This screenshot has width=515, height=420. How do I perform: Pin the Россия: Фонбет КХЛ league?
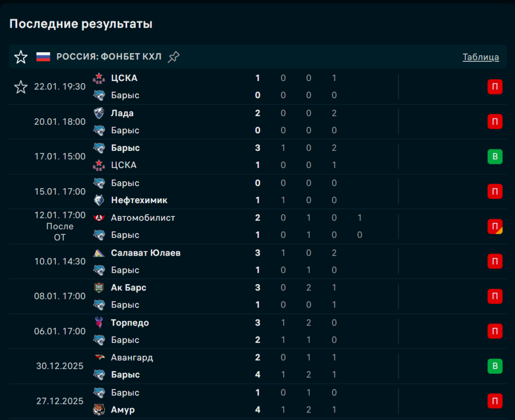tap(174, 57)
